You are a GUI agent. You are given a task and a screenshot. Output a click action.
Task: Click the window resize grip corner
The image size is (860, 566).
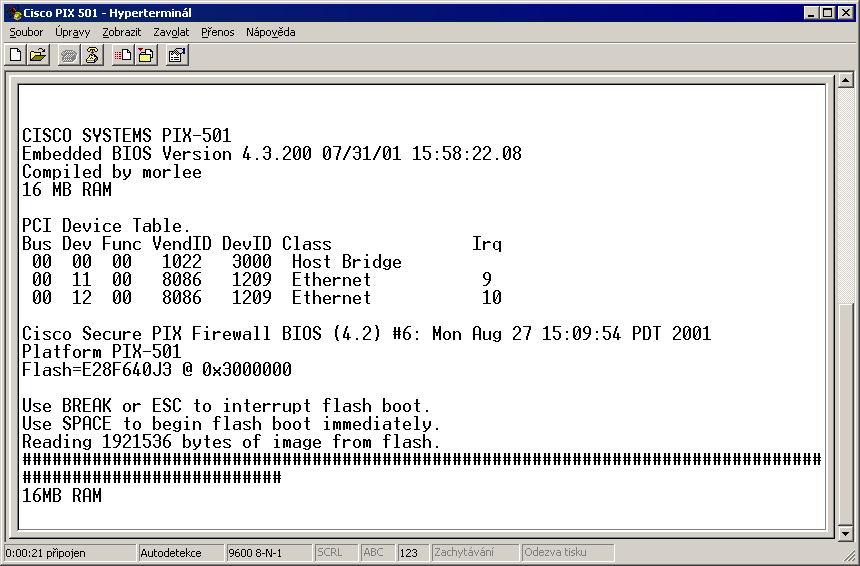click(849, 555)
